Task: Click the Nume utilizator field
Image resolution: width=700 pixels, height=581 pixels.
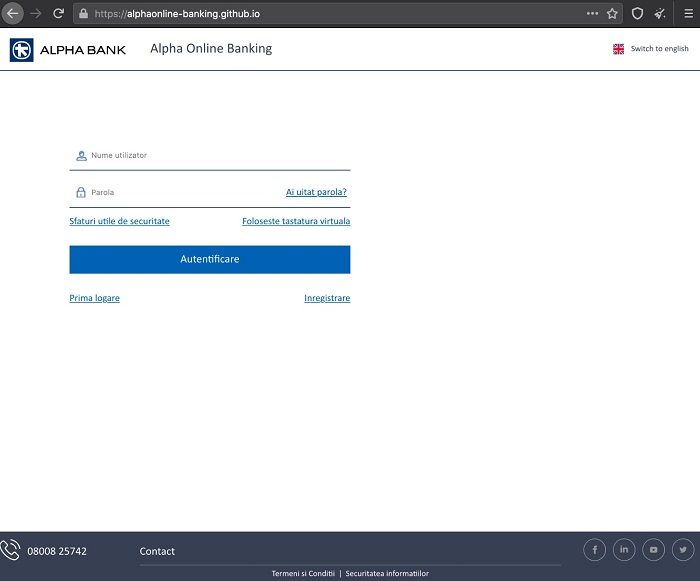Action: (x=215, y=156)
